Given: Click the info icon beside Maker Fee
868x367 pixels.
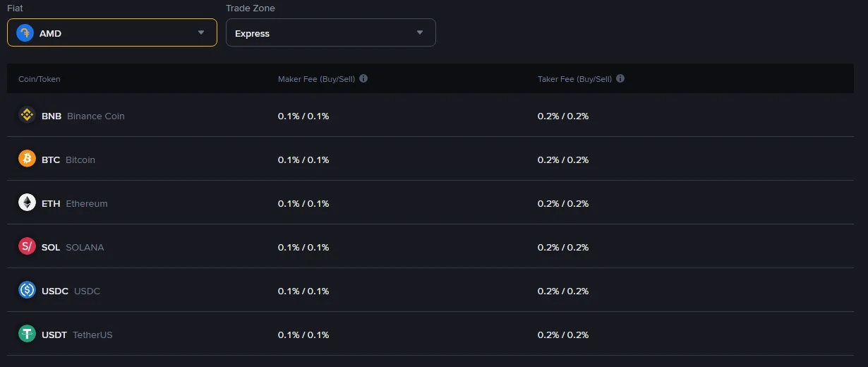Looking at the screenshot, I should (363, 78).
